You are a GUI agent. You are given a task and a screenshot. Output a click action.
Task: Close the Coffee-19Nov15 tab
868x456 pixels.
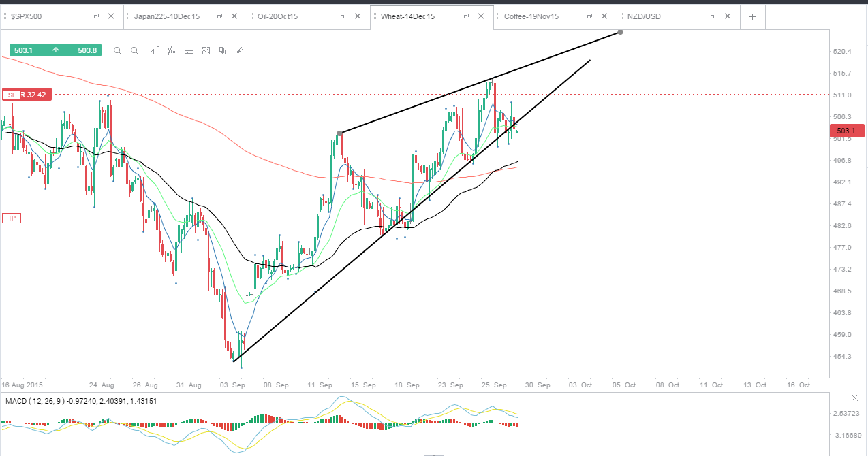click(x=604, y=16)
